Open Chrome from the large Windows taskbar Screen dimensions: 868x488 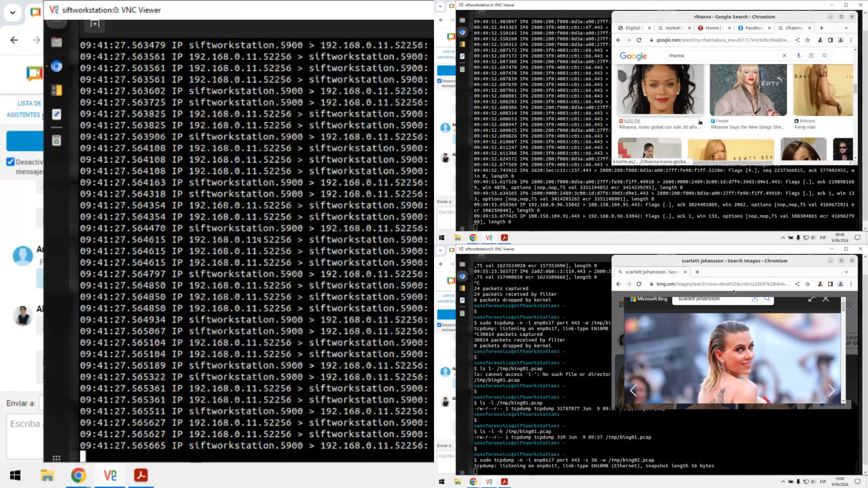79,476
